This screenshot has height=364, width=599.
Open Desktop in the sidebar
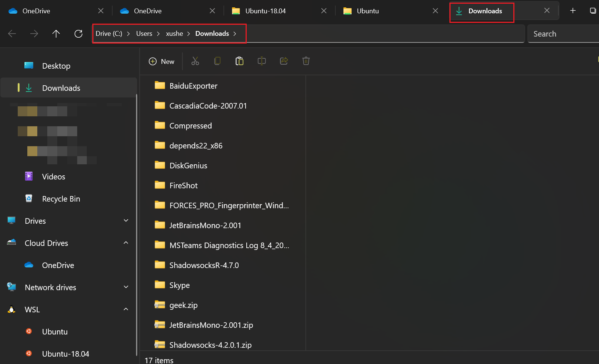coord(69,66)
